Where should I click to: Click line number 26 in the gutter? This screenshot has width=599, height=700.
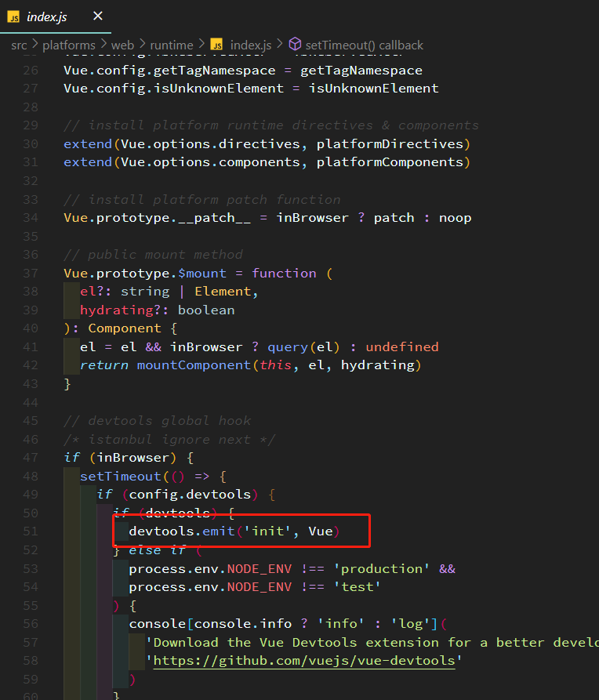point(31,71)
